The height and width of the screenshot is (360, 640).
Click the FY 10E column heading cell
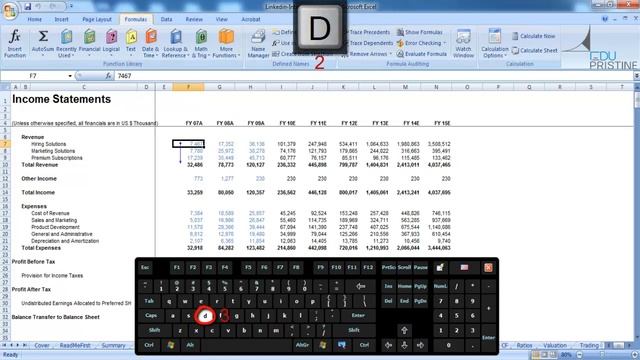(287, 123)
